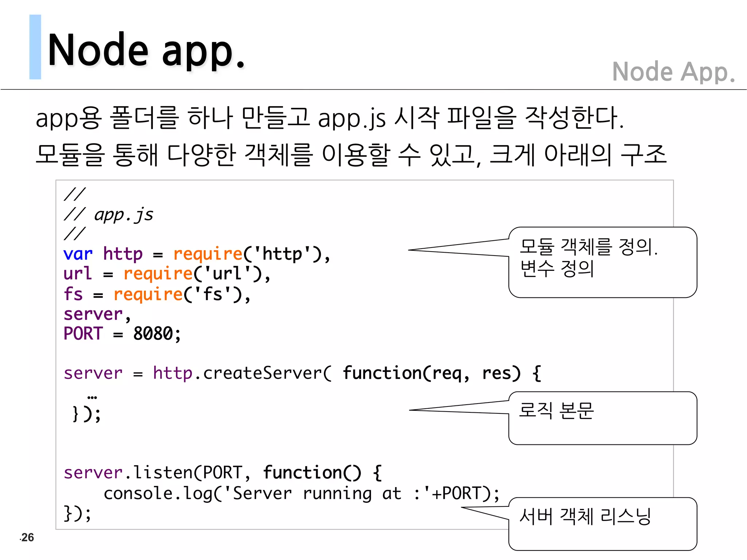The image size is (747, 560).
Task: Click the second Korean sentence starting '모듈을'
Action: pos(351,155)
